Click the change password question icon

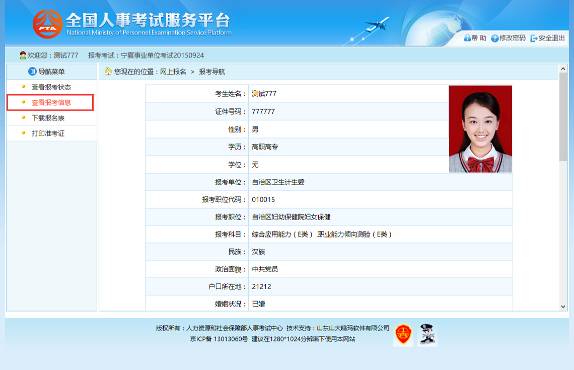[495, 38]
